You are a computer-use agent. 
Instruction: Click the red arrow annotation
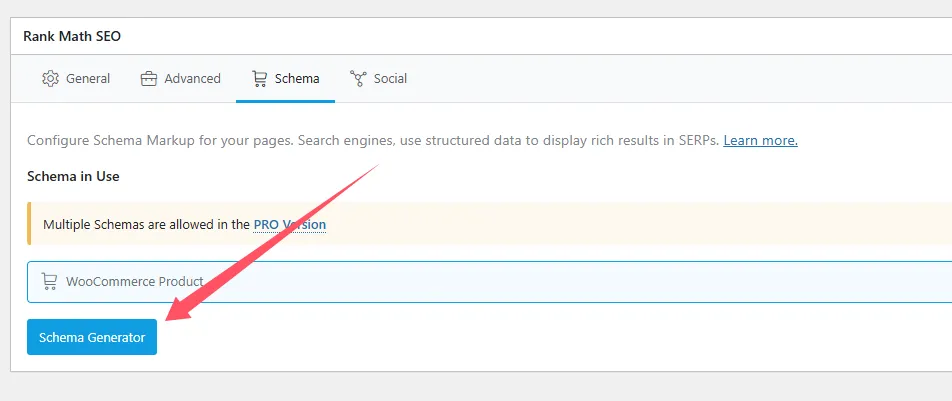point(272,241)
